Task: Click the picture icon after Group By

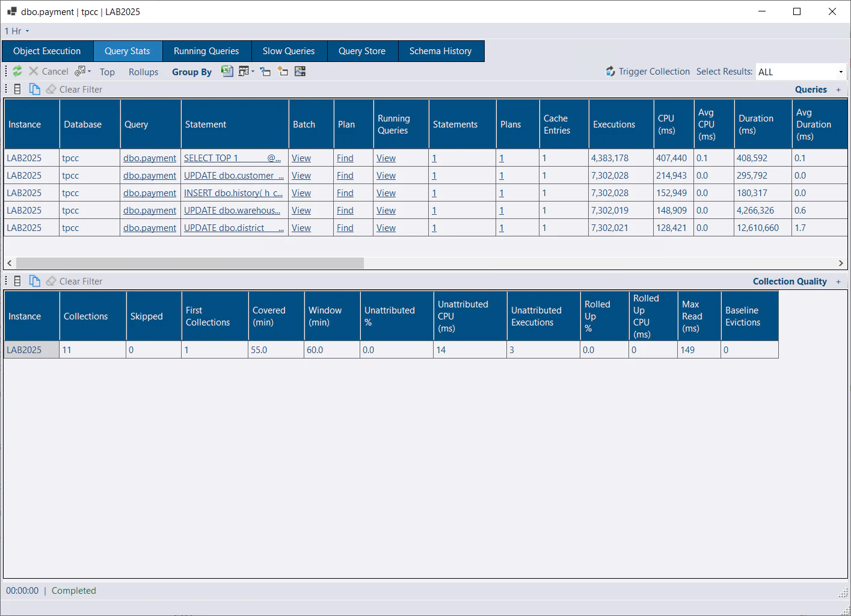Action: (x=300, y=72)
